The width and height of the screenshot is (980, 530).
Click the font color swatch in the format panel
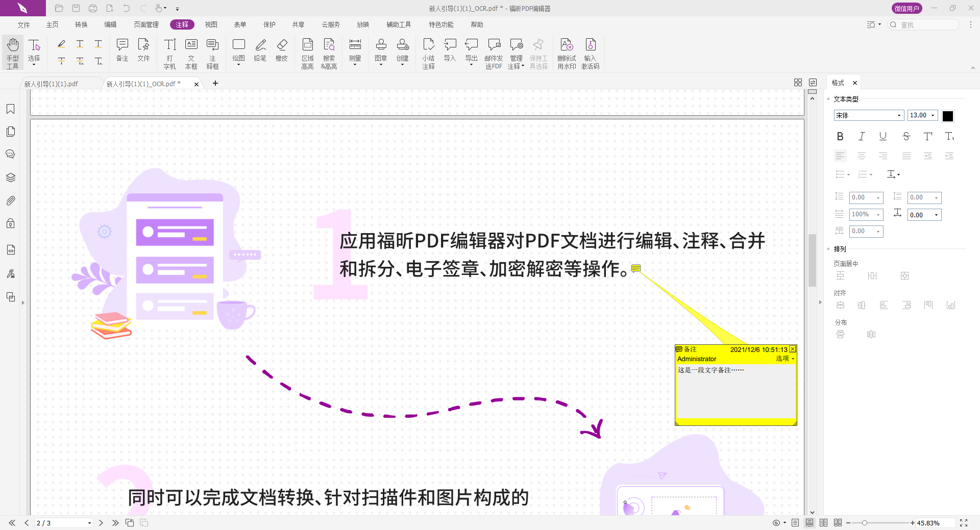pos(948,115)
